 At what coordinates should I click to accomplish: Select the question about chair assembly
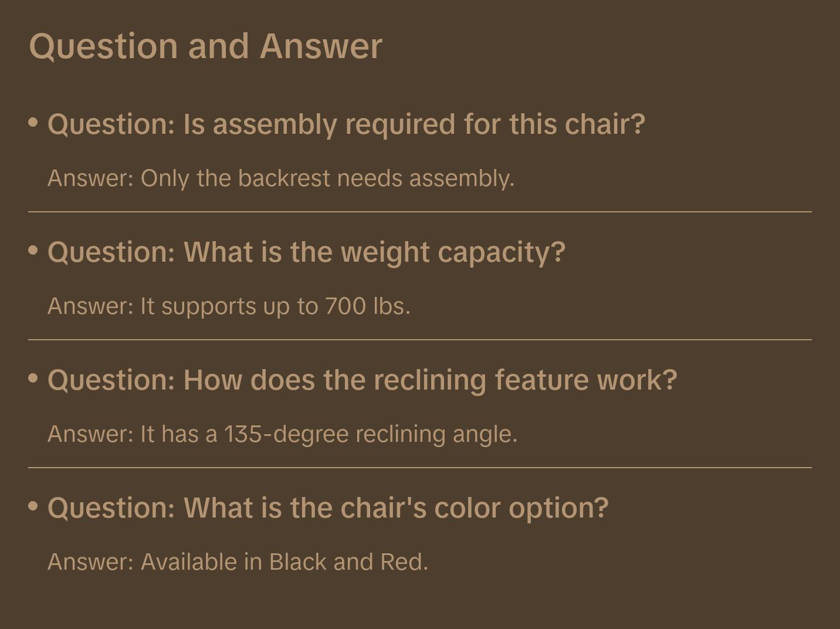[346, 124]
